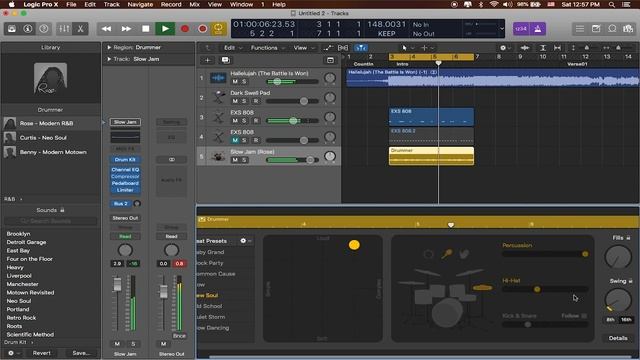Adjust the Percussion complexity slider
640x360 pixels.
pyautogui.click(x=545, y=254)
